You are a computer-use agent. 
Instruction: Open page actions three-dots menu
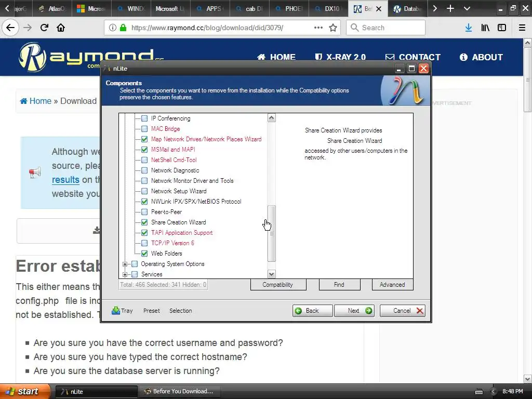tap(318, 28)
